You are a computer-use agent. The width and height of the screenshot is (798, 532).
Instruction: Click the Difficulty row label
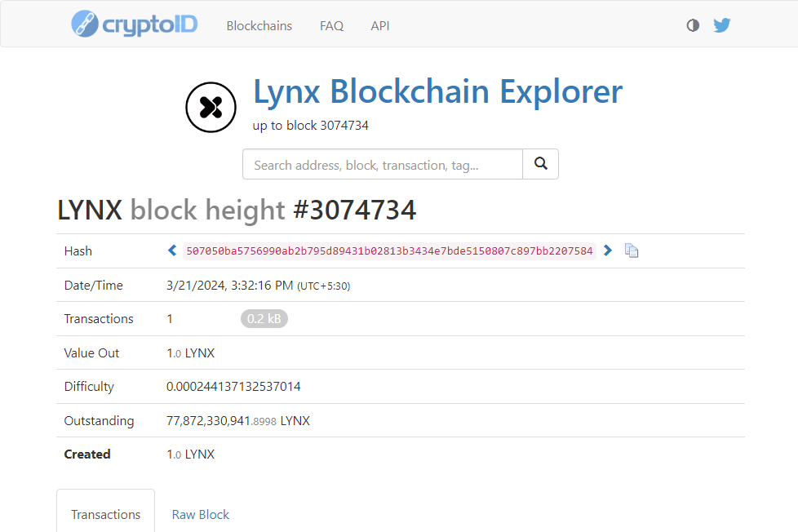coord(89,387)
